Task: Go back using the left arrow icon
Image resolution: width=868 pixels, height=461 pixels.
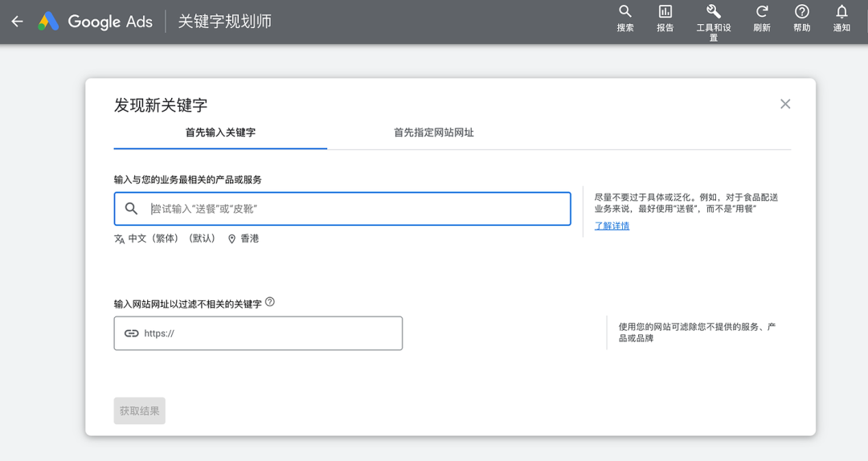Action: pyautogui.click(x=17, y=22)
